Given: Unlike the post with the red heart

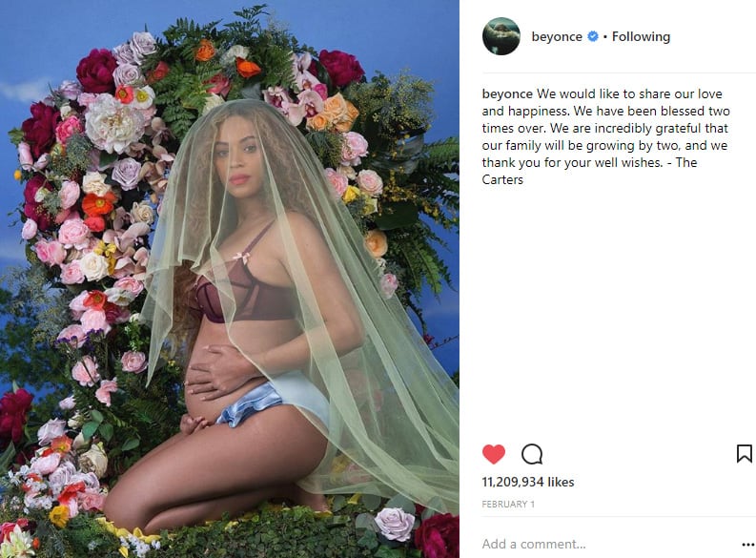Looking at the screenshot, I should [493, 454].
